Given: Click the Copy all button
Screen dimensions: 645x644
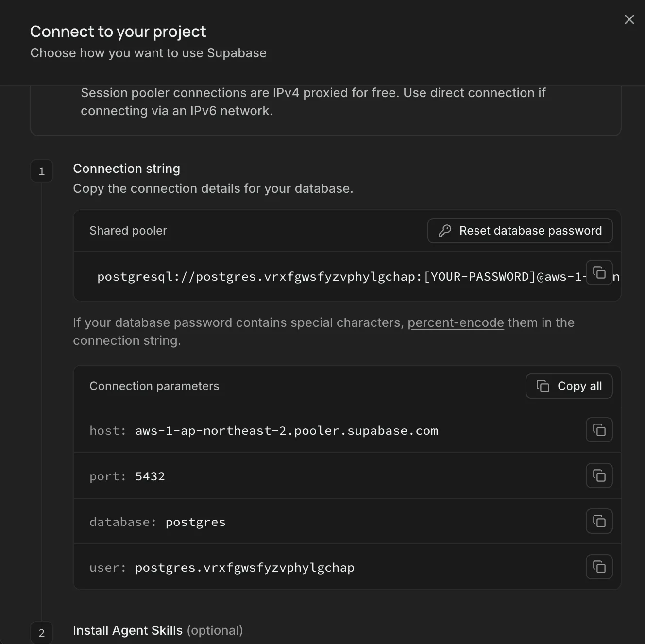Looking at the screenshot, I should [x=569, y=386].
